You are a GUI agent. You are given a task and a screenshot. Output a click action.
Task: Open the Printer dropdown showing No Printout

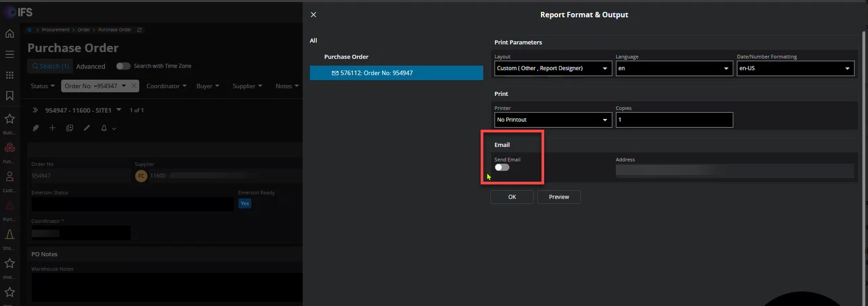(552, 120)
